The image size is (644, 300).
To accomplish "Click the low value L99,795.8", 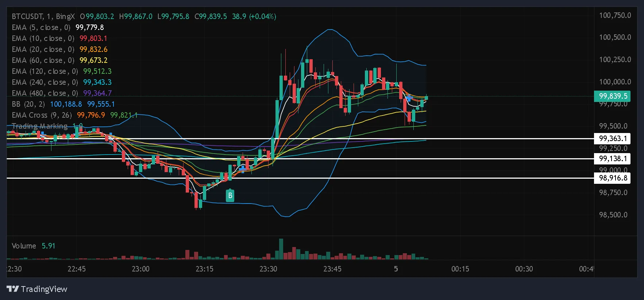I will [x=173, y=16].
